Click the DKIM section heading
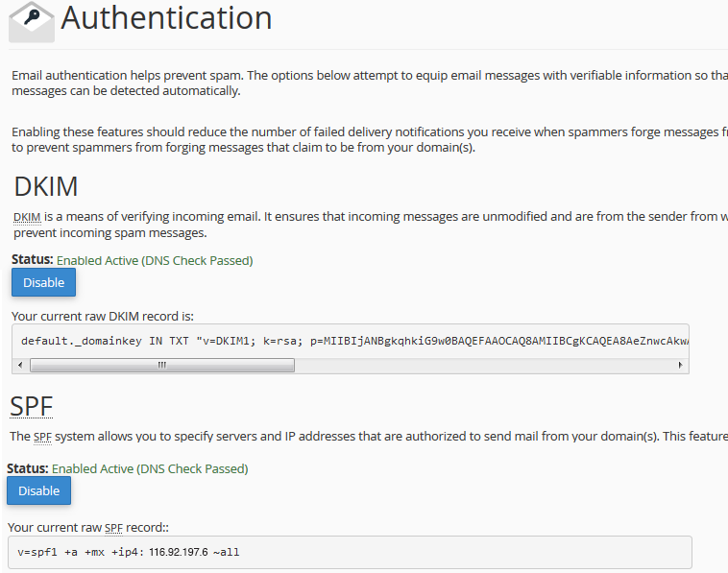728x573 pixels. (45, 186)
